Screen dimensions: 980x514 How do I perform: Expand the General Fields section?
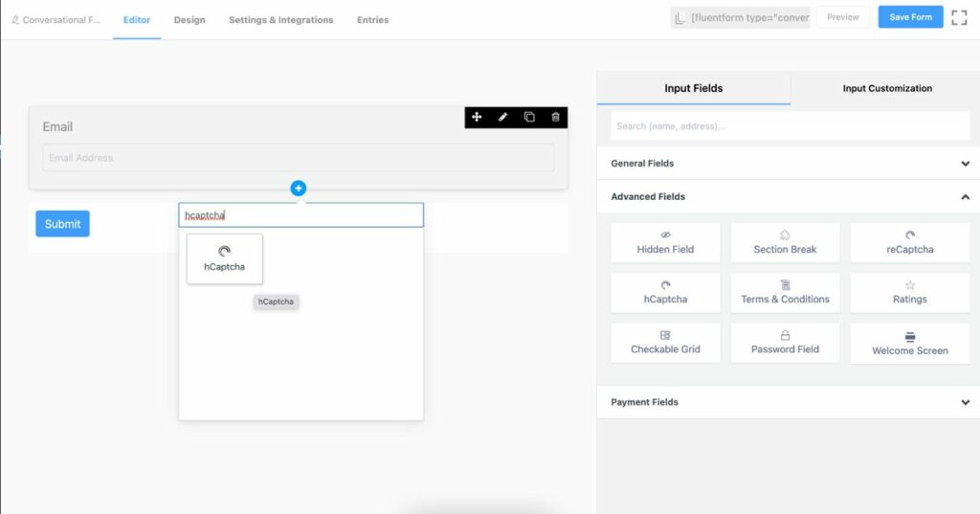click(x=789, y=164)
